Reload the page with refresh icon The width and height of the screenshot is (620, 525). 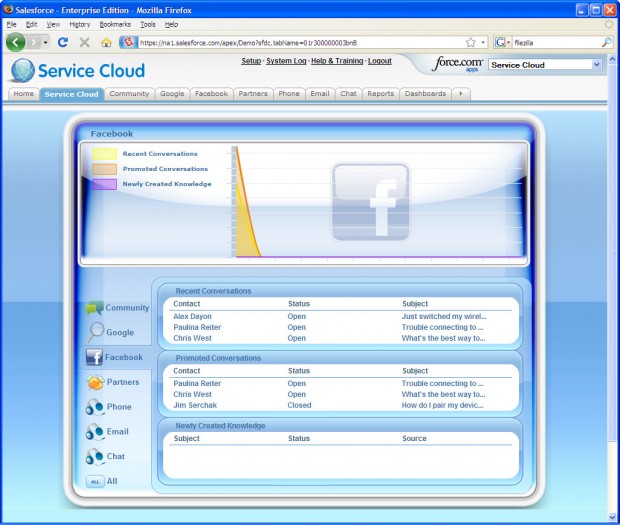pos(63,43)
